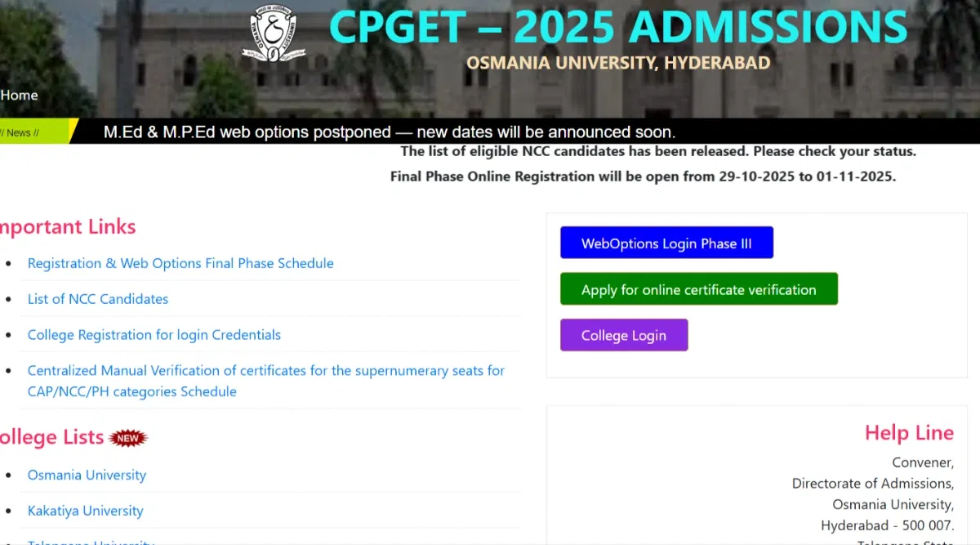Image resolution: width=980 pixels, height=545 pixels.
Task: Open College Registration for login Credentials
Action: pos(154,335)
